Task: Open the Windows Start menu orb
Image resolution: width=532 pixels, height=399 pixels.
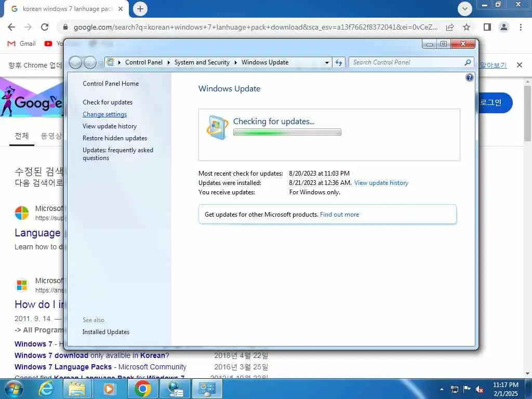Action: coord(14,389)
